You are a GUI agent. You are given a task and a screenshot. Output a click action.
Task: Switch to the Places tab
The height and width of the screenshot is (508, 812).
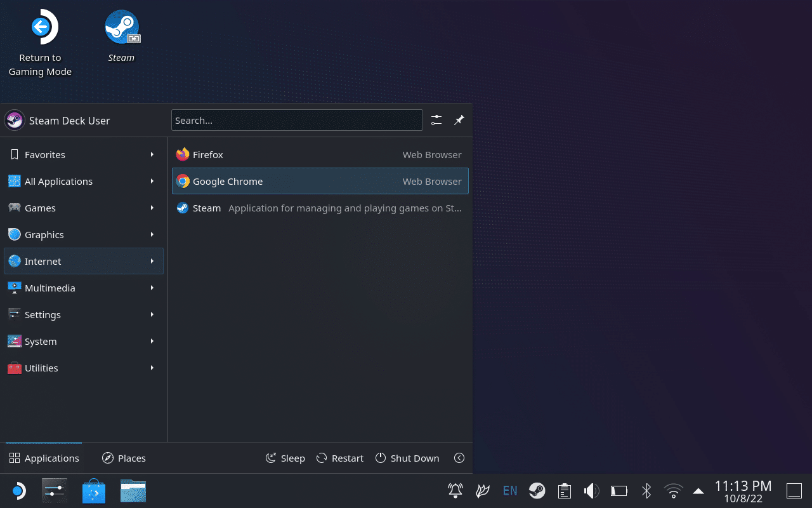pyautogui.click(x=124, y=458)
